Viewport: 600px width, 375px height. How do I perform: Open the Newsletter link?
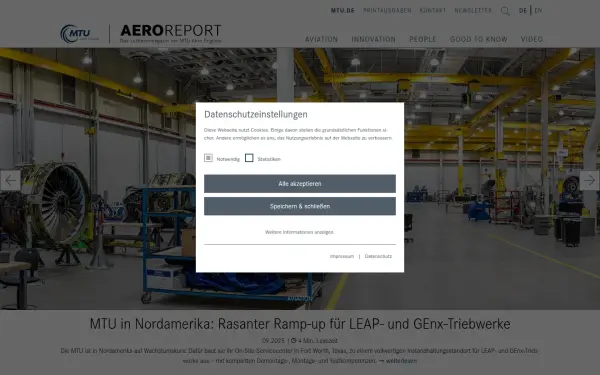pyautogui.click(x=473, y=11)
